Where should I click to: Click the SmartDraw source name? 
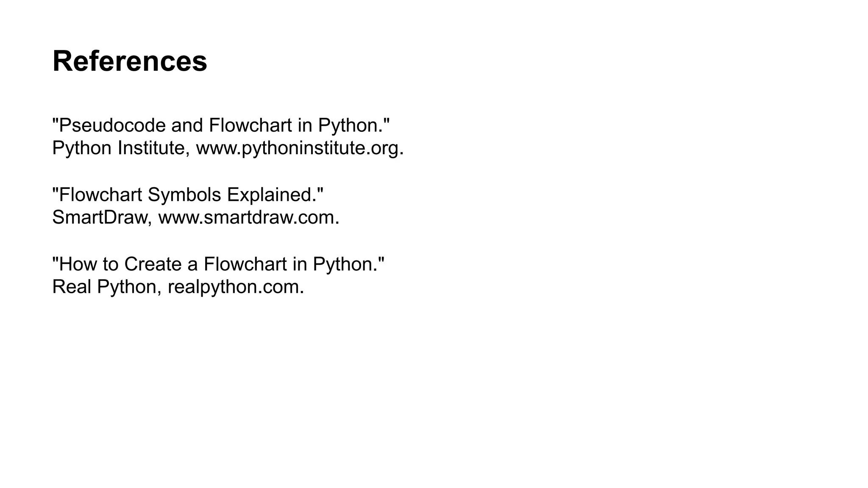click(99, 218)
